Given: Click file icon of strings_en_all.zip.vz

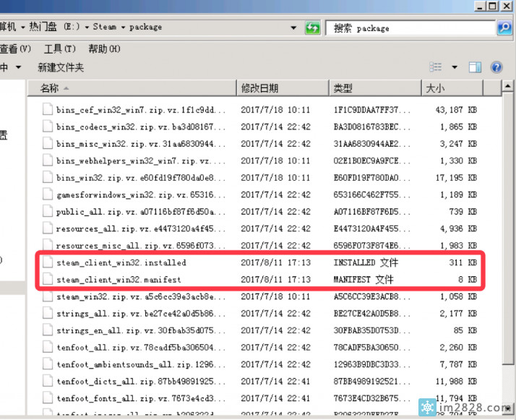Looking at the screenshot, I should (x=48, y=330).
